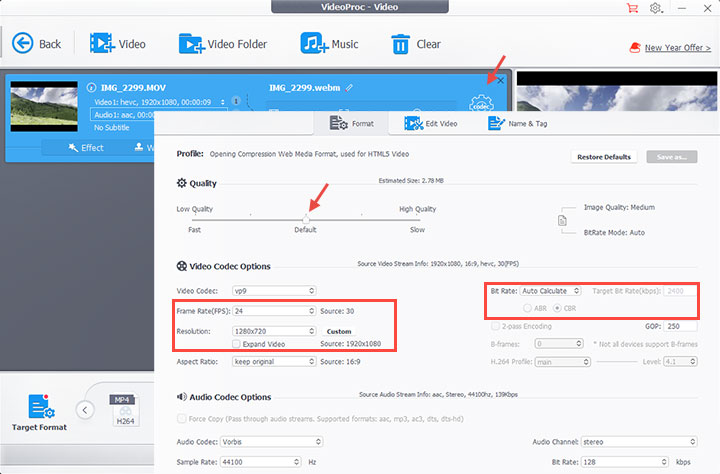Click the Clear trash icon
The image size is (720, 474).
(x=400, y=44)
